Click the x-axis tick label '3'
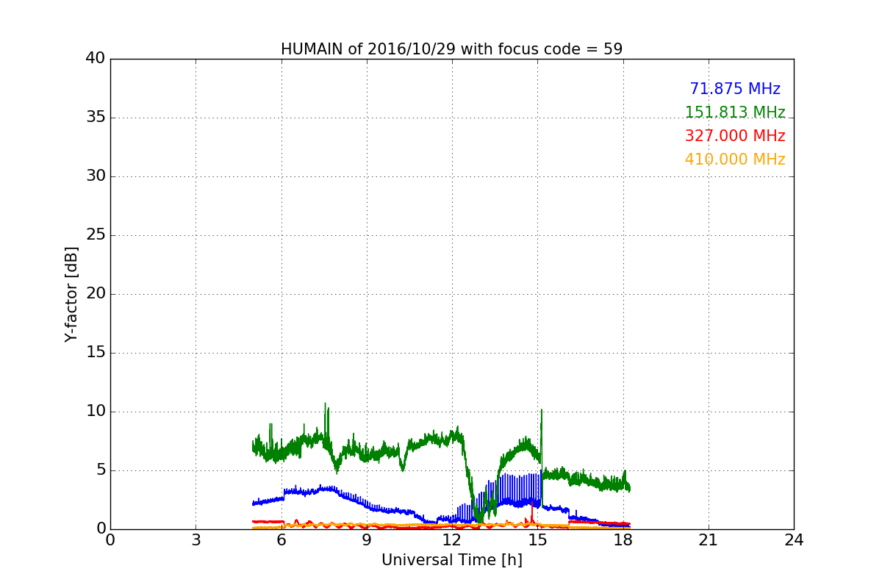 196,539
